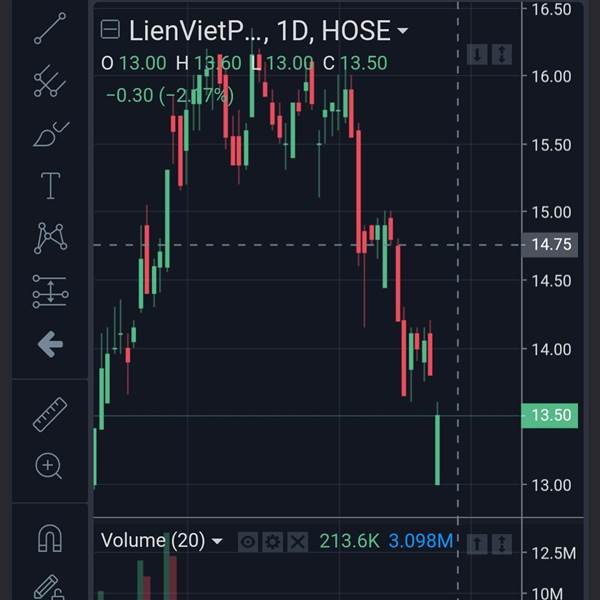Activate the Zoom In tool
The height and width of the screenshot is (600, 600).
[49, 466]
